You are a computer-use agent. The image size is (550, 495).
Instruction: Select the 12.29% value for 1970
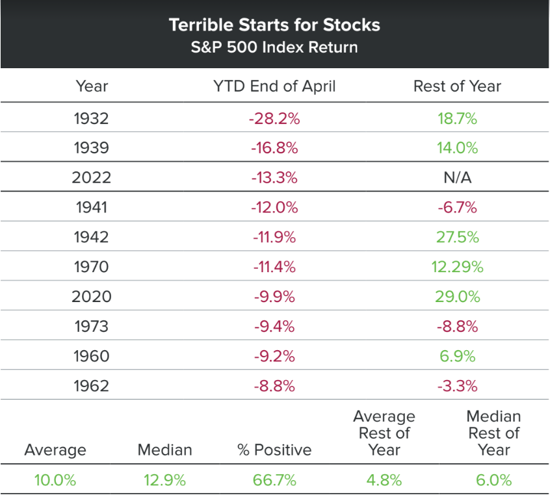pos(457,267)
